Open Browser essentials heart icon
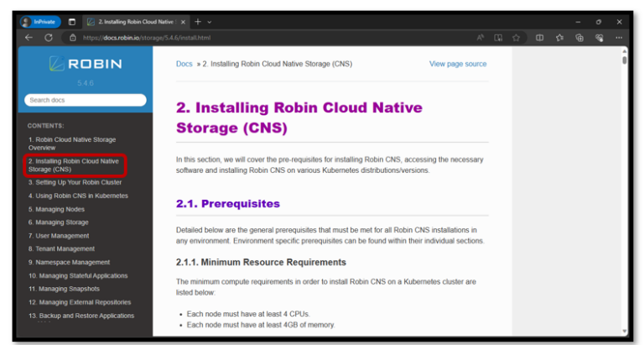The image size is (644, 345). 600,38
